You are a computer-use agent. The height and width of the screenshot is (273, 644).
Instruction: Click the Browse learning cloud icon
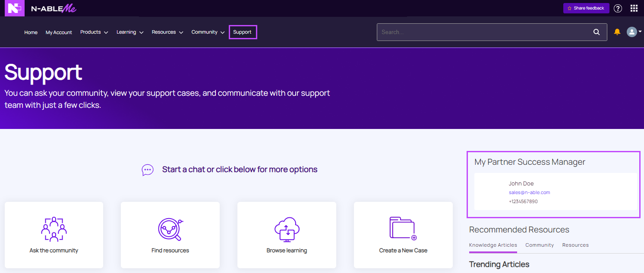pyautogui.click(x=287, y=229)
